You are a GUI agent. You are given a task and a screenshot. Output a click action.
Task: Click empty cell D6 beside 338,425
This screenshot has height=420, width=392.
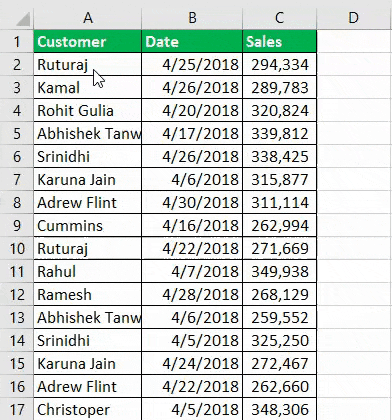[x=354, y=156]
